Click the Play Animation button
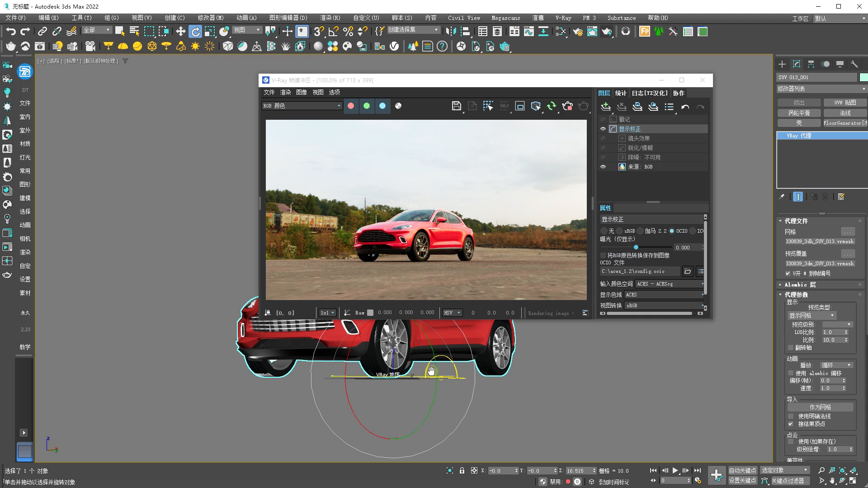Viewport: 868px width, 488px height. tap(675, 470)
